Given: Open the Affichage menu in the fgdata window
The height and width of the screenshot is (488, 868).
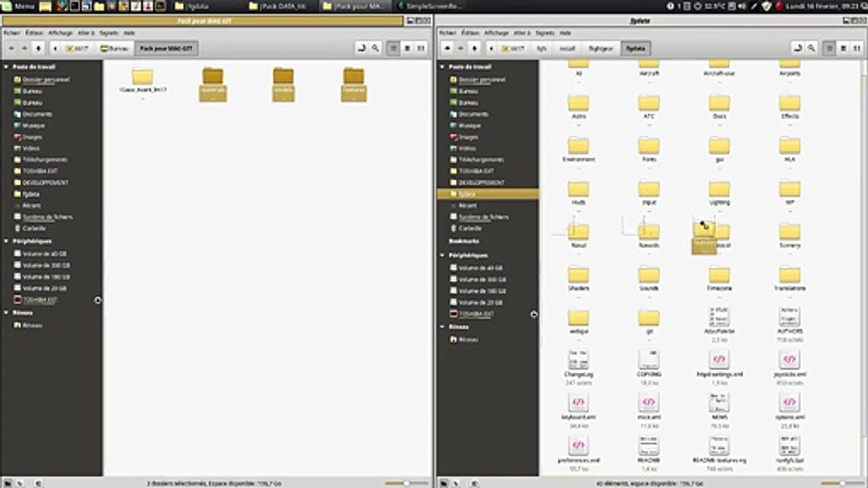Looking at the screenshot, I should click(x=496, y=33).
